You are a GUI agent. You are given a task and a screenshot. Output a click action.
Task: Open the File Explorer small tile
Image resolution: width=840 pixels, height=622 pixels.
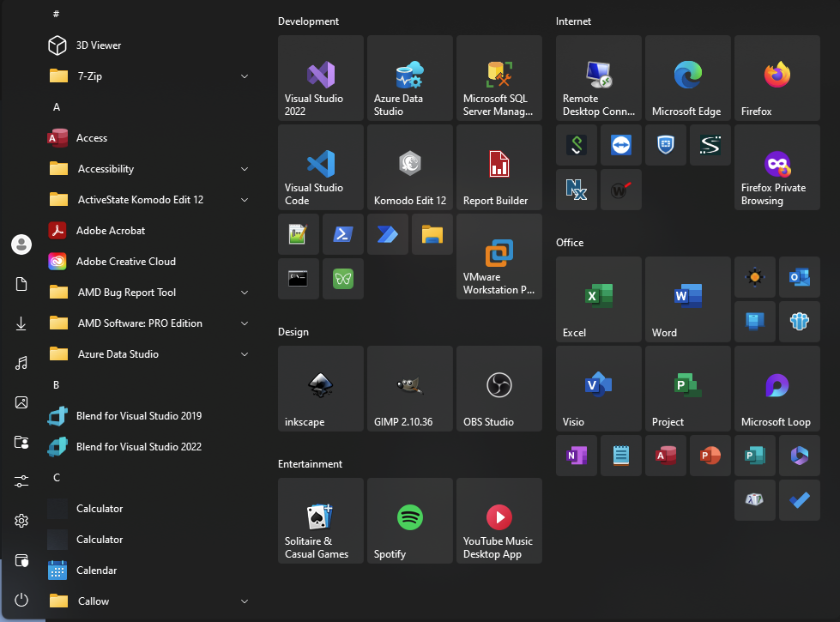tap(432, 234)
